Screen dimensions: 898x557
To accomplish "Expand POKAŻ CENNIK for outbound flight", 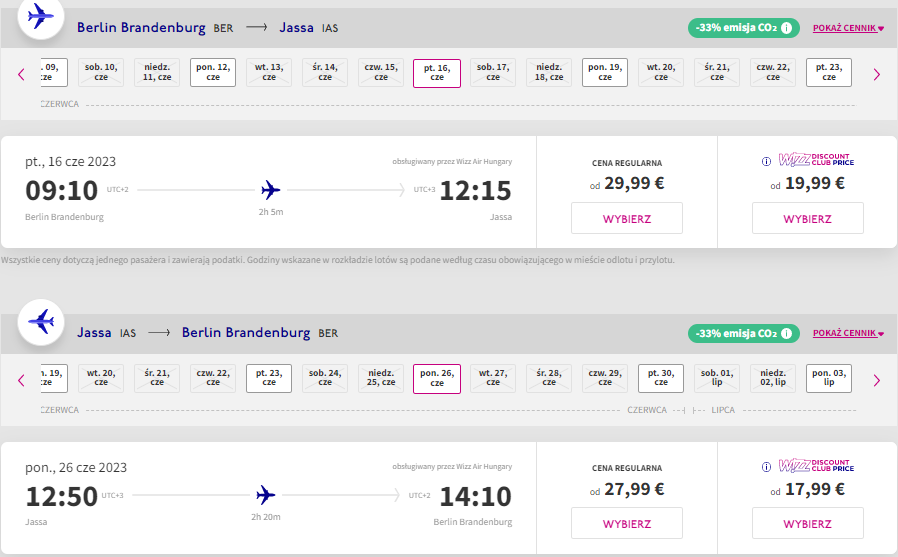I will coord(848,28).
